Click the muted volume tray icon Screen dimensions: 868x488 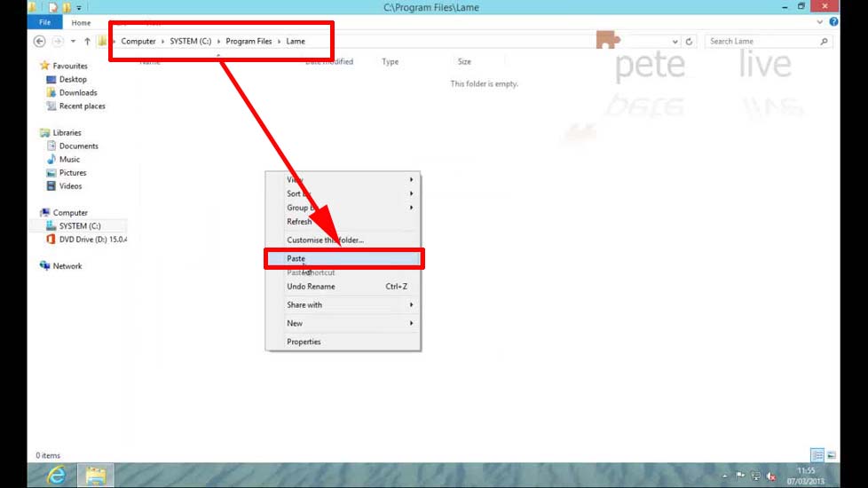pyautogui.click(x=771, y=476)
